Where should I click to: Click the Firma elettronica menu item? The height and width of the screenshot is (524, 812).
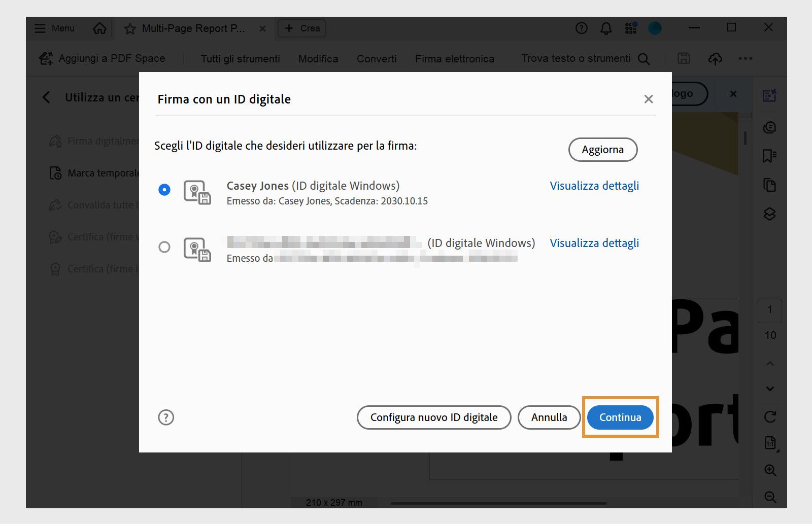click(455, 59)
